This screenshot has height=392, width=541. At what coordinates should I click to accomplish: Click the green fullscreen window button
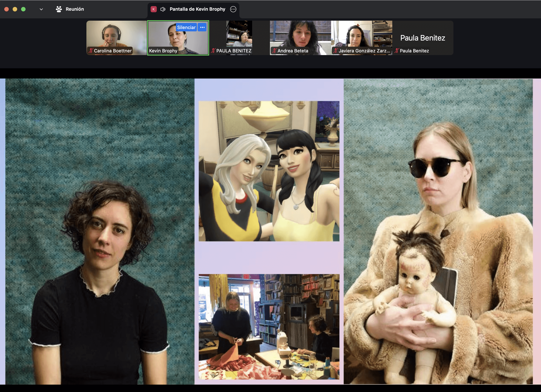23,9
